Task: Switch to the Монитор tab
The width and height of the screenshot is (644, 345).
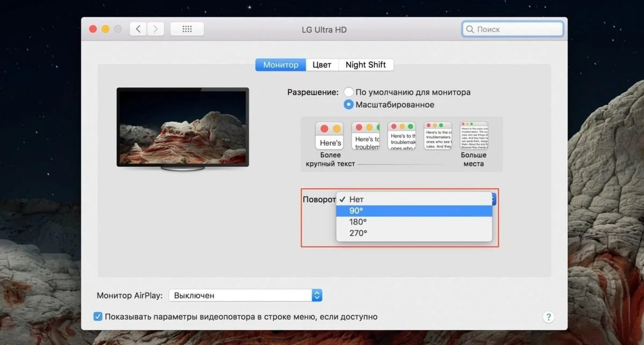Action: click(281, 64)
